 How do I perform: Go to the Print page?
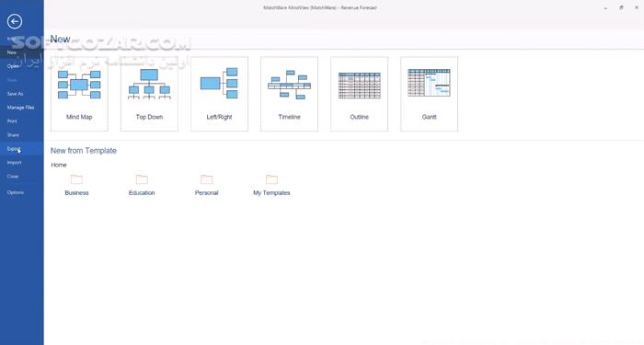pos(22,121)
